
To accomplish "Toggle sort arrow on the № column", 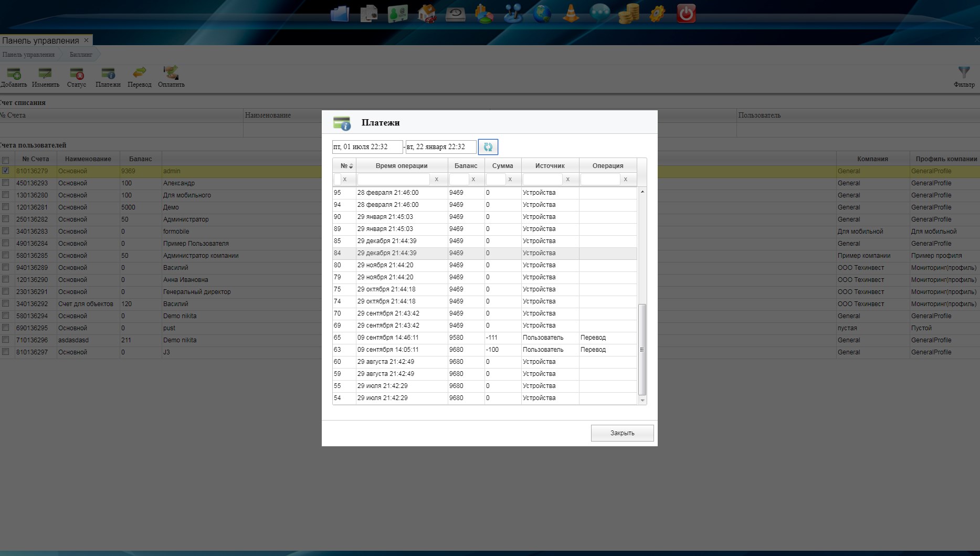I will (x=351, y=166).
